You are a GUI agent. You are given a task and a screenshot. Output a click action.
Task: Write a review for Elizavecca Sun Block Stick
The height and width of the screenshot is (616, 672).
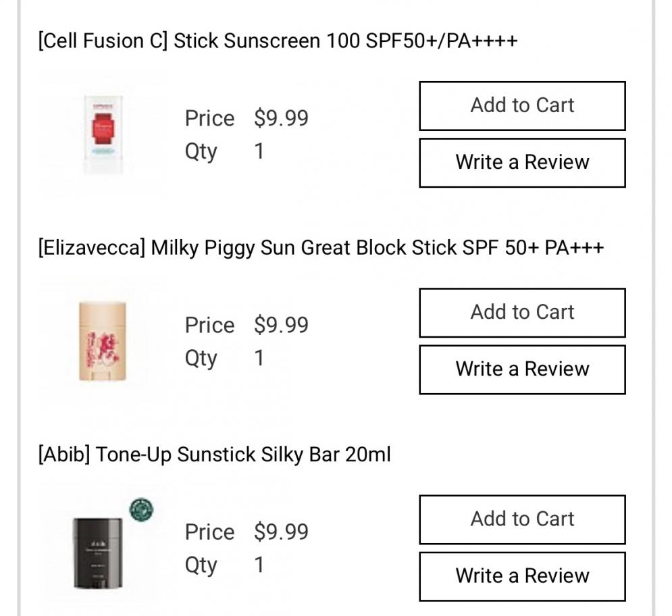[x=522, y=369]
